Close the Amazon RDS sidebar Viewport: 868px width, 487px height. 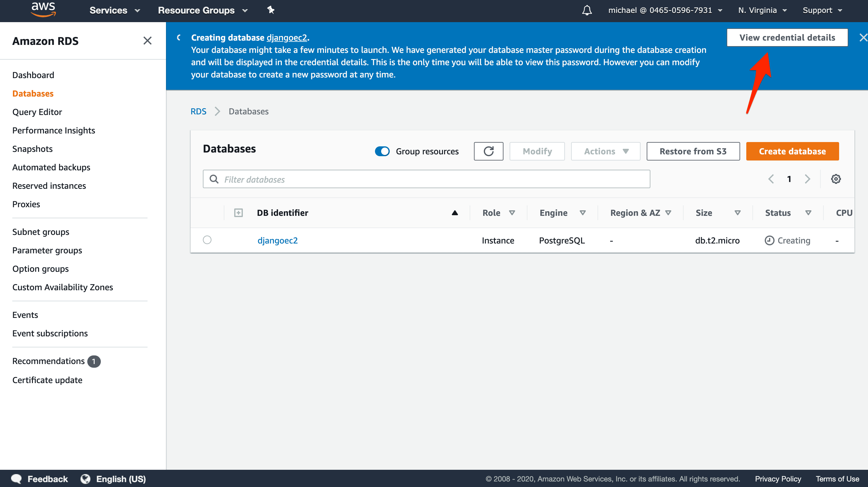[x=147, y=41]
